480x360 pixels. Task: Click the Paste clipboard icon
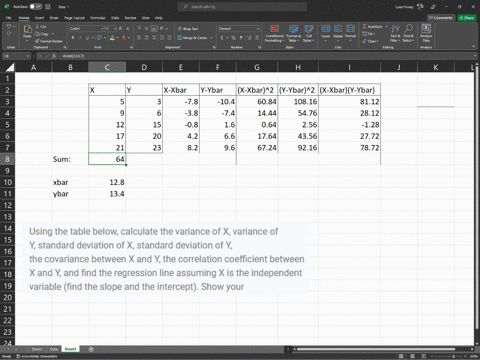(27, 29)
